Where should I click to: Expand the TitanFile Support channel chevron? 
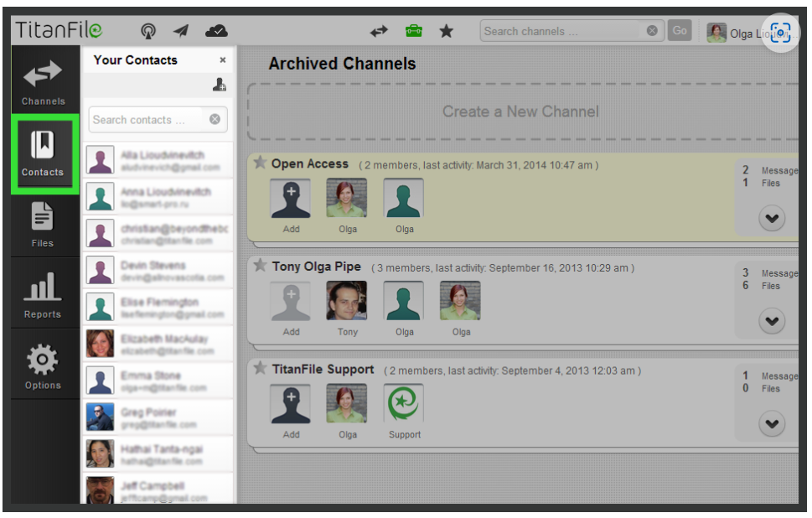[x=772, y=424]
